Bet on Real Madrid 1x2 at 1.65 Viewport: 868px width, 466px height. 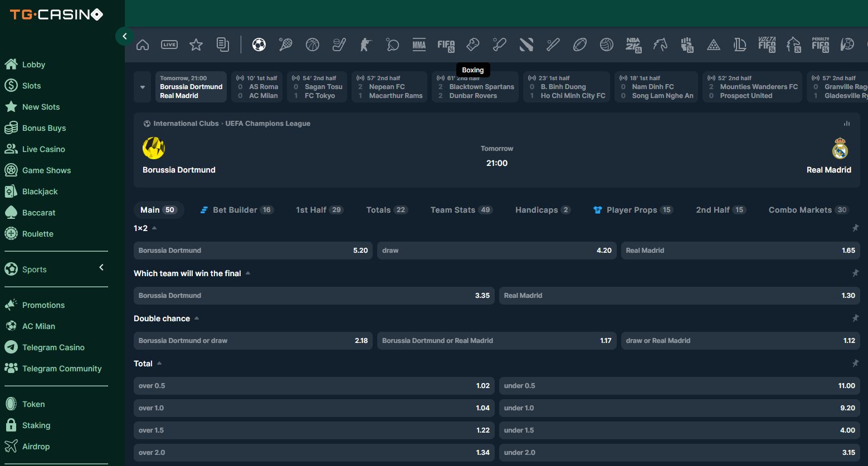740,251
